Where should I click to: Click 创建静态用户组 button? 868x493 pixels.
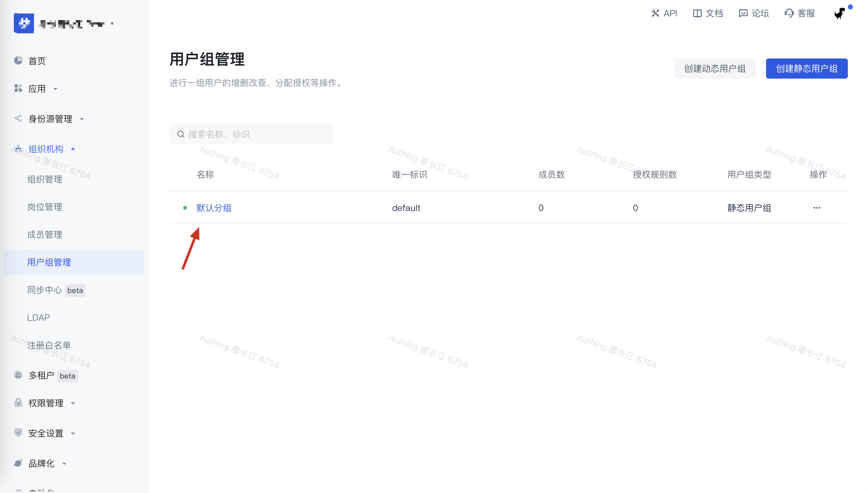(806, 69)
